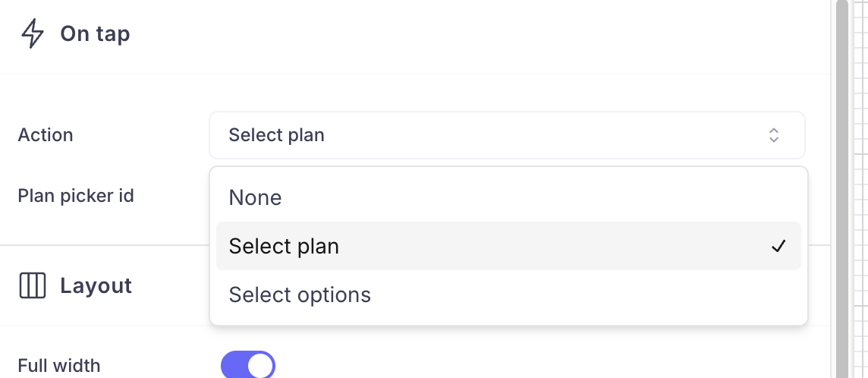Click the Select plan text in Action box

pyautogui.click(x=277, y=135)
